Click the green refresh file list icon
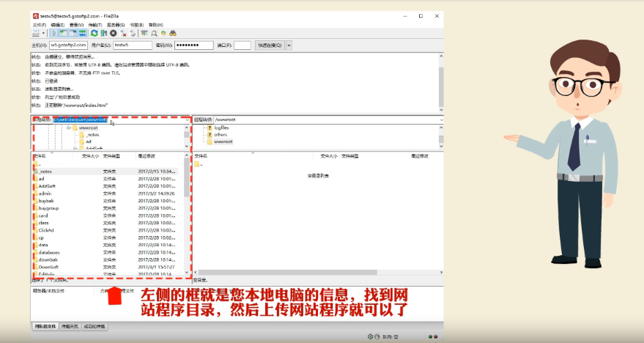 click(x=95, y=33)
